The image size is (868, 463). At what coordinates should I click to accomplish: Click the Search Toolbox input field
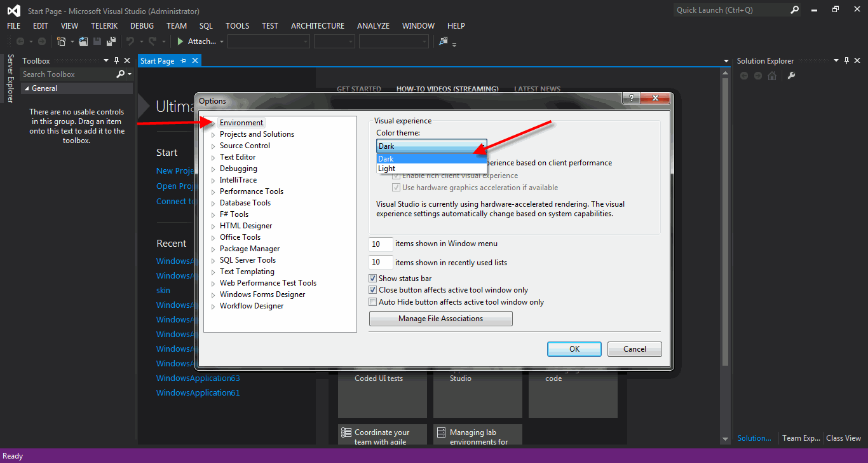point(68,74)
